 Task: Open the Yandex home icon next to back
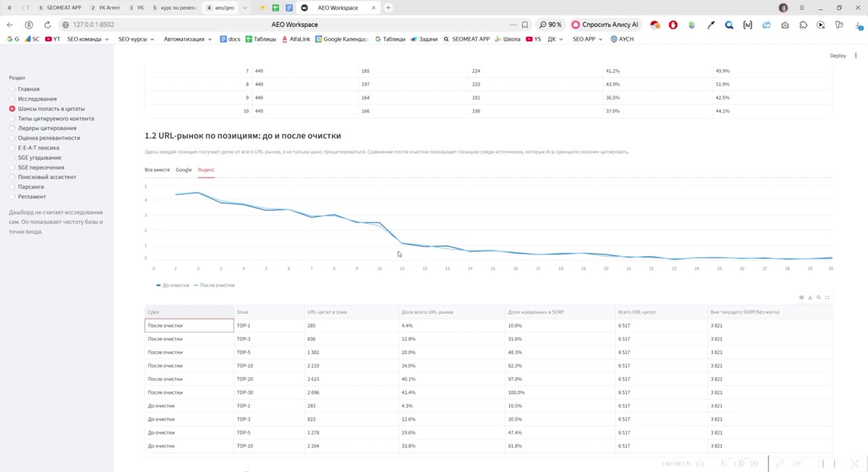click(28, 24)
